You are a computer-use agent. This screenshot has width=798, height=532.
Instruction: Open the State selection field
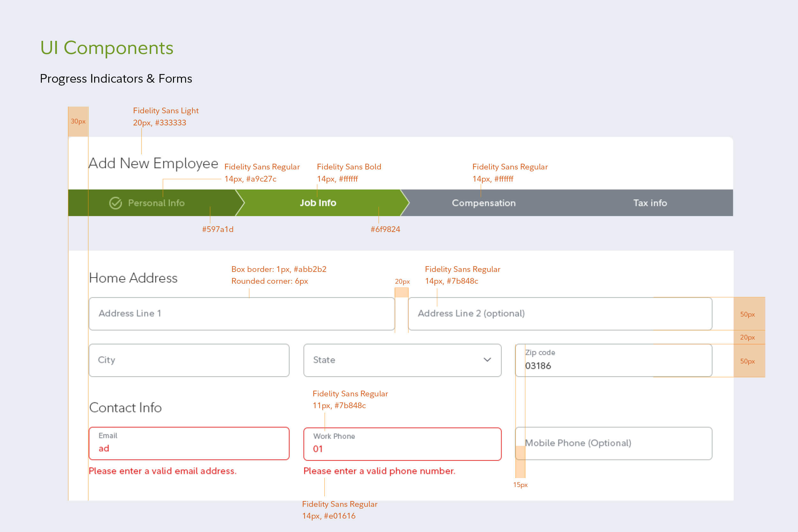coord(390,360)
